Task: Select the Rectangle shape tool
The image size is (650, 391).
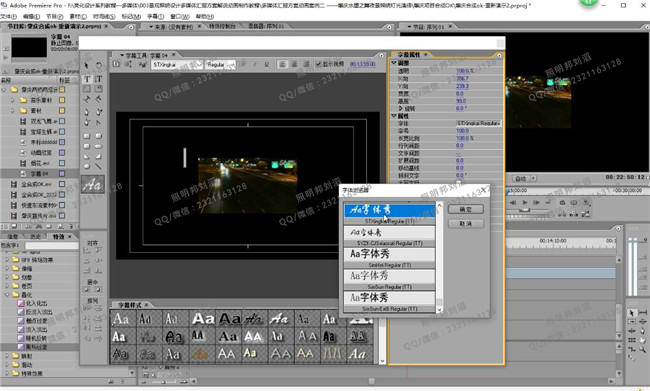Action: (87, 136)
